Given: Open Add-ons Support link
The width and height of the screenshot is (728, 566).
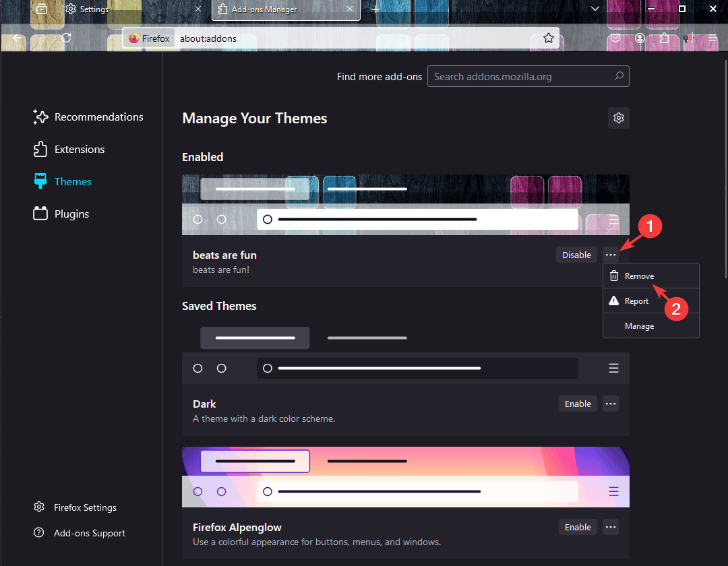Looking at the screenshot, I should tap(80, 533).
